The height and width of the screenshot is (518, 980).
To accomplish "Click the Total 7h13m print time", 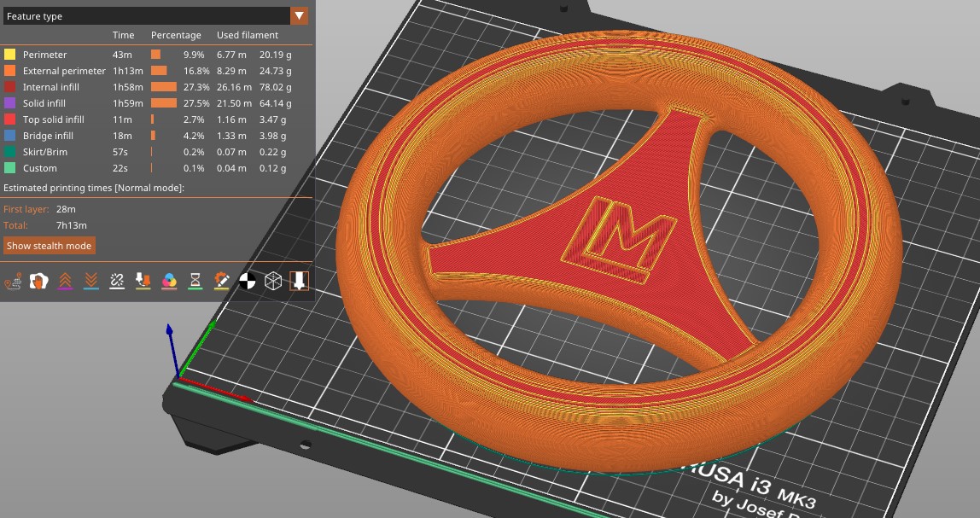I will (x=71, y=225).
